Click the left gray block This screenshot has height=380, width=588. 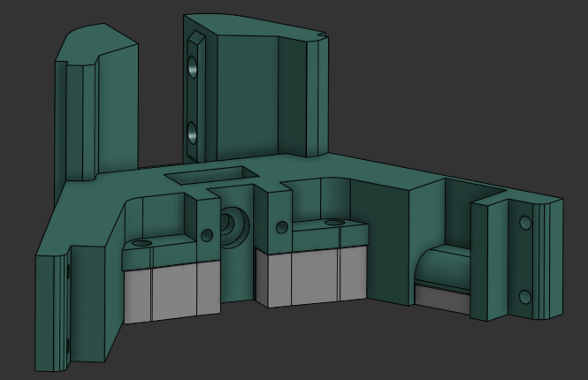tap(172, 293)
